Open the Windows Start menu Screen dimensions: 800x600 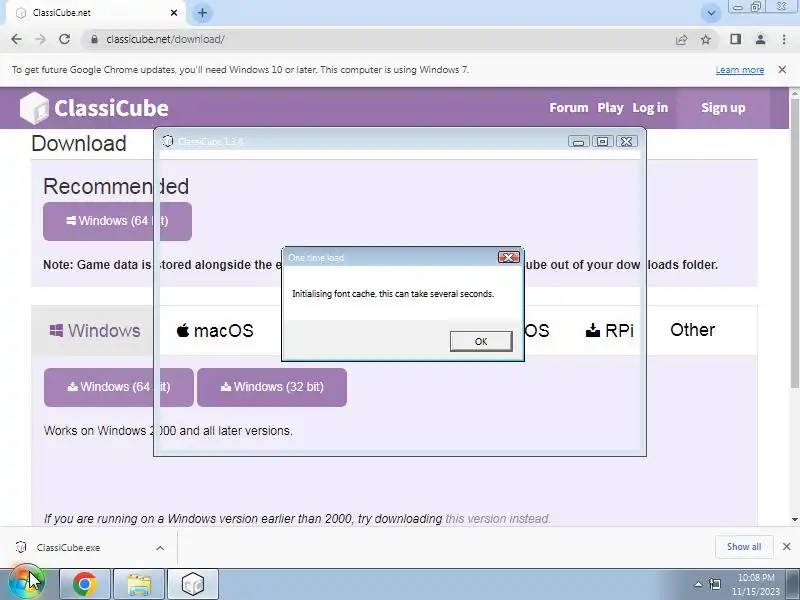point(27,583)
